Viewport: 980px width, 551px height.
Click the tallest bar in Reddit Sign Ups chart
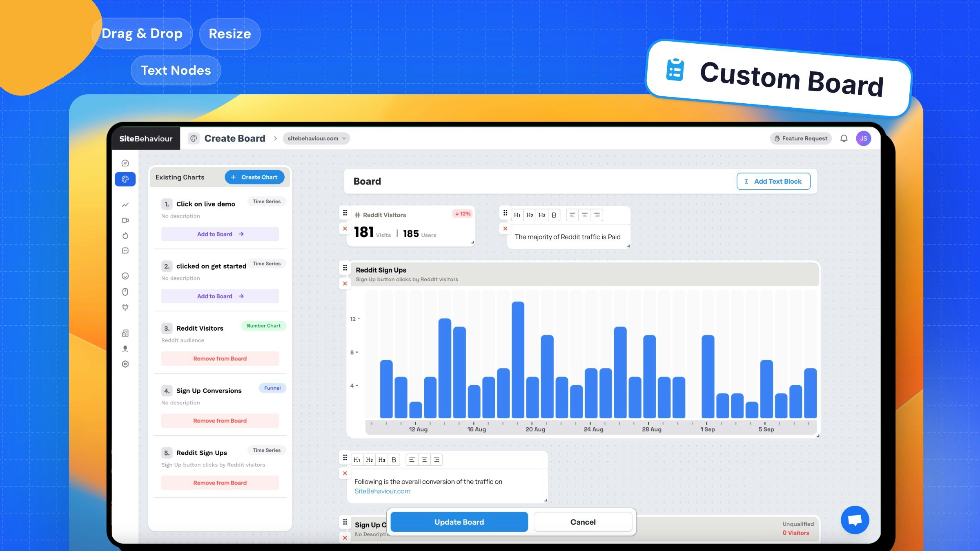[518, 360]
